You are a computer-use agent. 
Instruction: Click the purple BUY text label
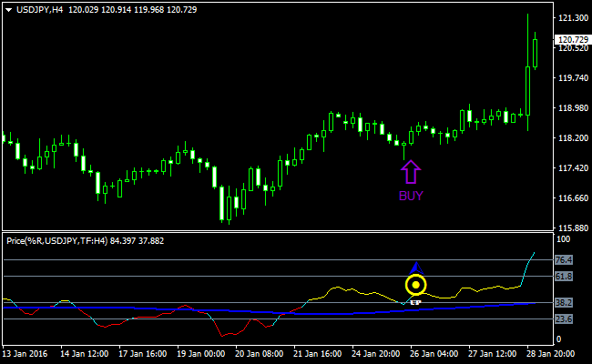[411, 195]
